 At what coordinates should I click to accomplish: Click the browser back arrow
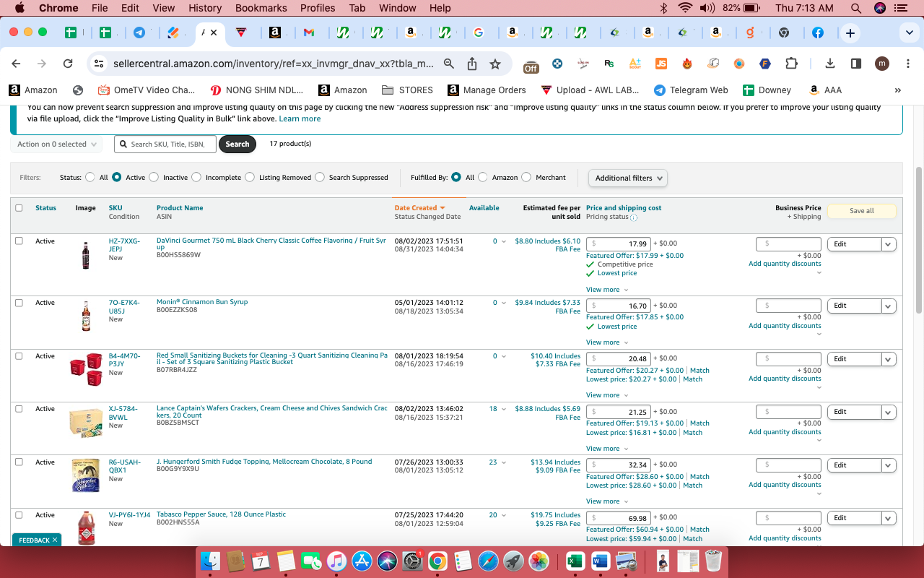(x=16, y=64)
